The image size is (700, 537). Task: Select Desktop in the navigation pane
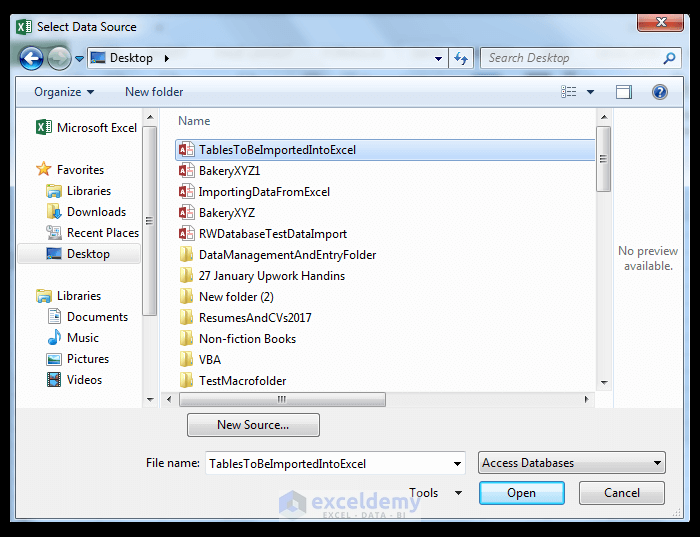(78, 254)
